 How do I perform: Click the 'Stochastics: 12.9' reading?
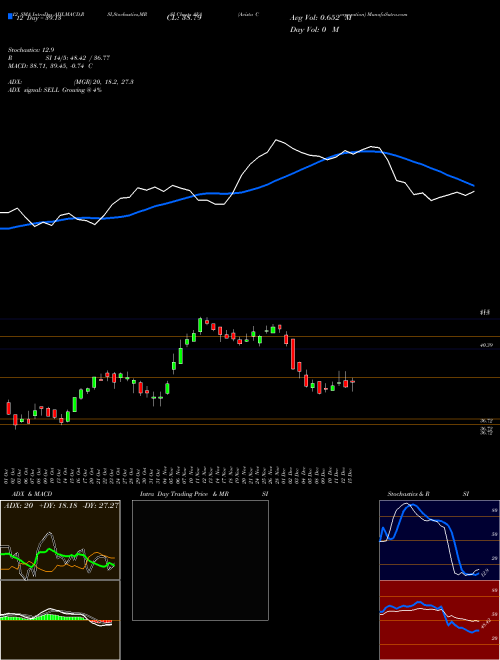[x=31, y=50]
